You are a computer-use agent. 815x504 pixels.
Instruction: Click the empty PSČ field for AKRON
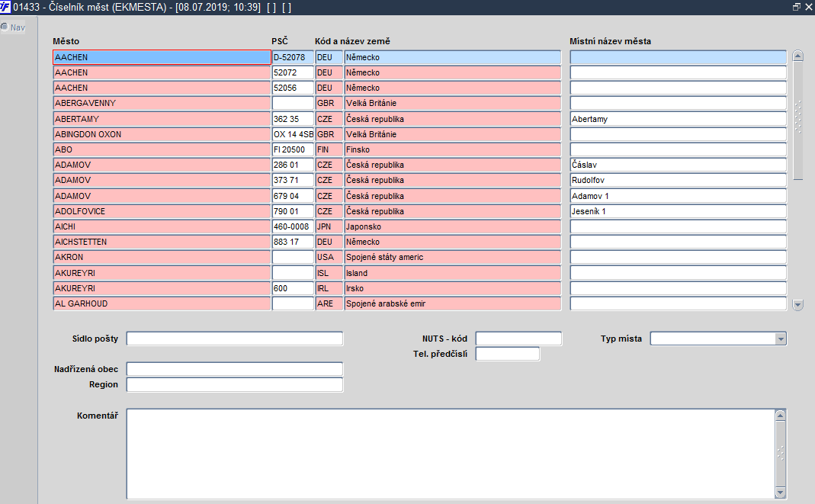tap(293, 257)
